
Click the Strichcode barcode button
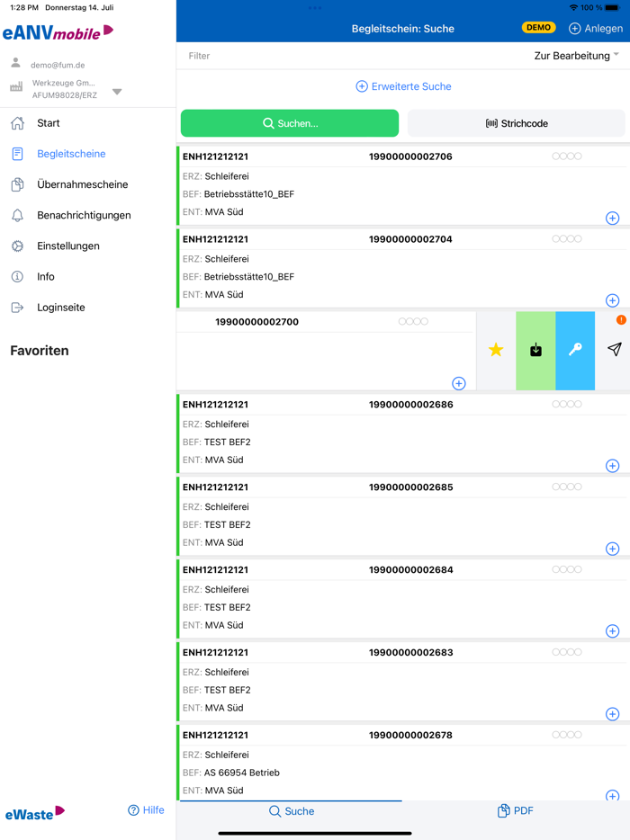point(517,123)
